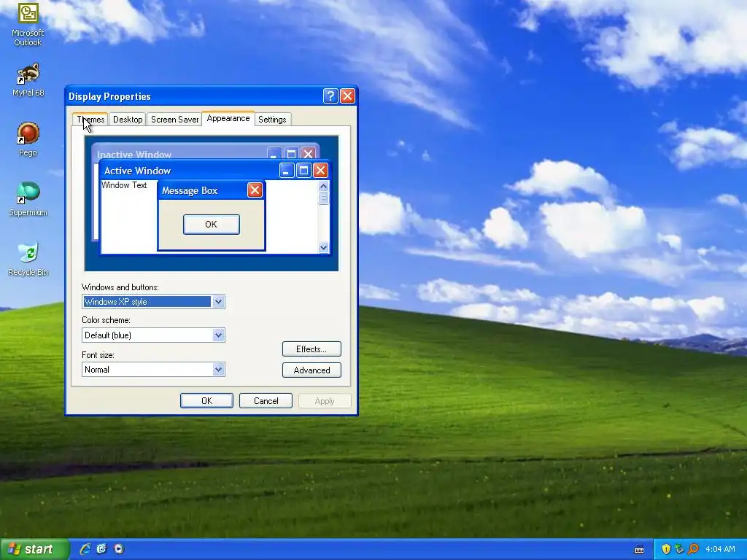Click the Advanced button
Screen dimensions: 747x560
pyautogui.click(x=311, y=370)
